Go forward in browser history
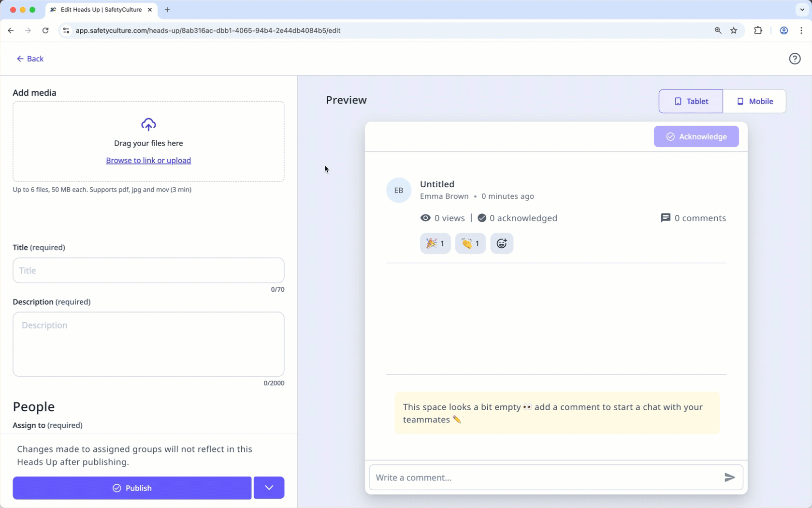 28,30
